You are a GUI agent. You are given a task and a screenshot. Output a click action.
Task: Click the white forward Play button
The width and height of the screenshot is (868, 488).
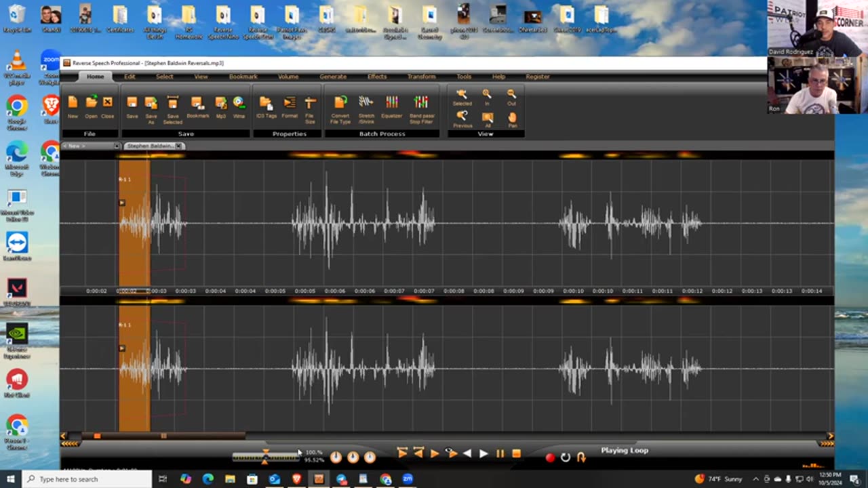click(x=484, y=454)
